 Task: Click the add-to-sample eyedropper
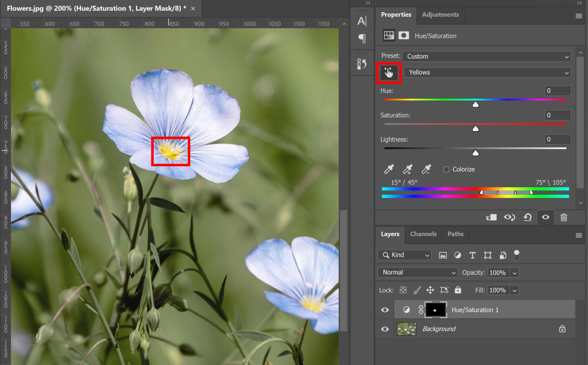(x=408, y=169)
